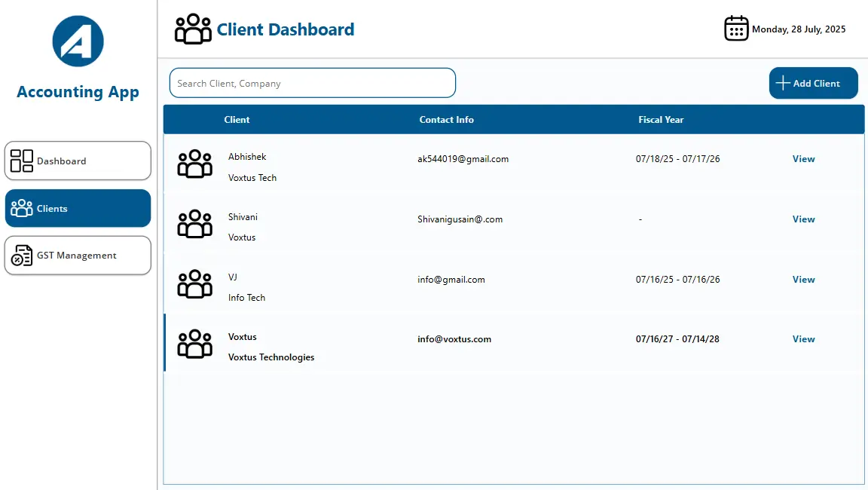Click the group icon in Voxtus Technologies row
868x490 pixels.
195,344
